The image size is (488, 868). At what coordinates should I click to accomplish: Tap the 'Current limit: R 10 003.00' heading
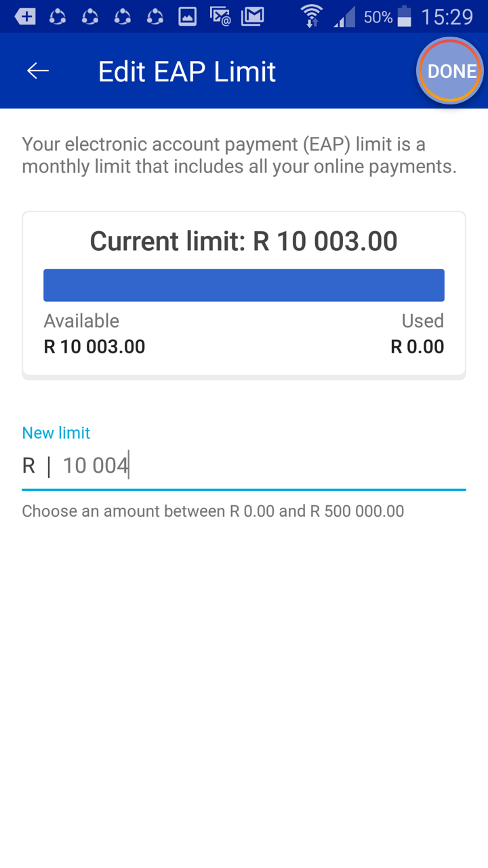click(x=244, y=241)
